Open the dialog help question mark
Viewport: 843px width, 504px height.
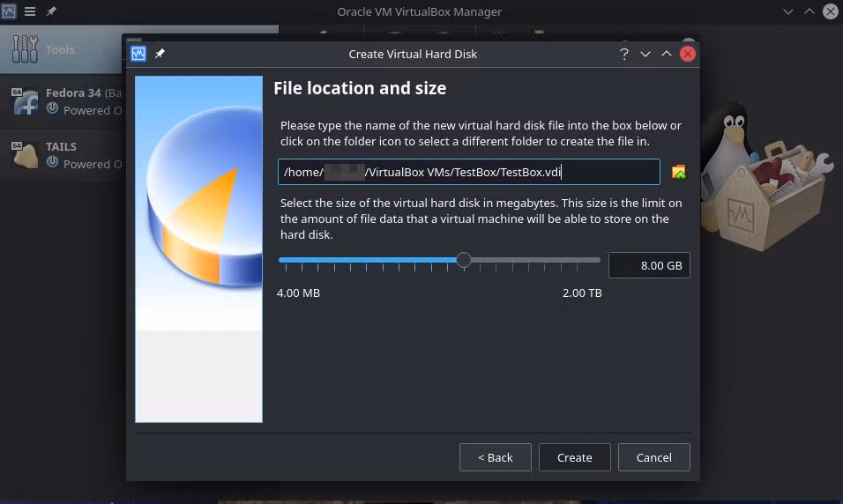pos(623,54)
